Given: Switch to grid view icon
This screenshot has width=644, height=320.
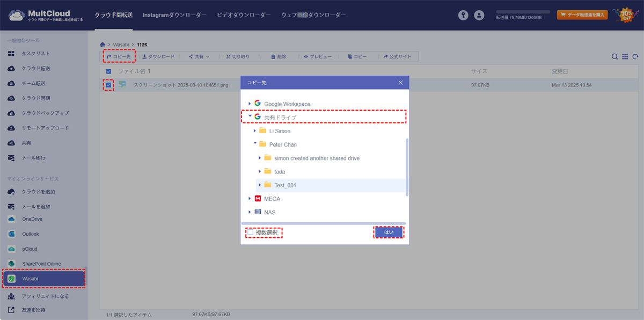Looking at the screenshot, I should 625,56.
